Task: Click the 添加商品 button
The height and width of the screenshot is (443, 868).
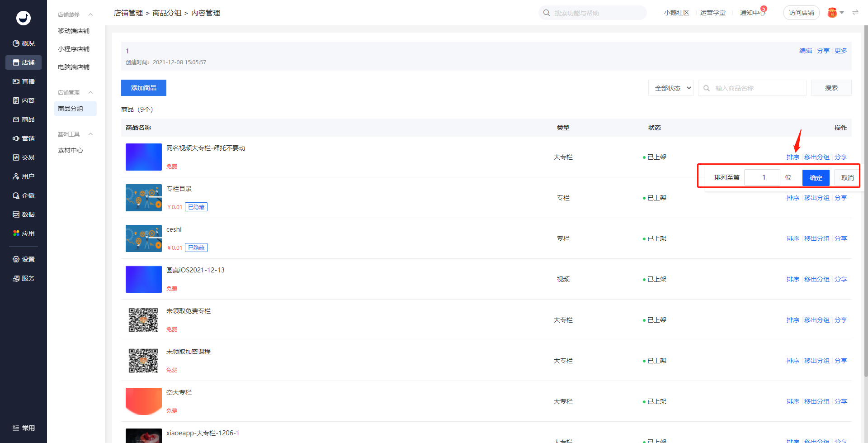Action: coord(144,88)
